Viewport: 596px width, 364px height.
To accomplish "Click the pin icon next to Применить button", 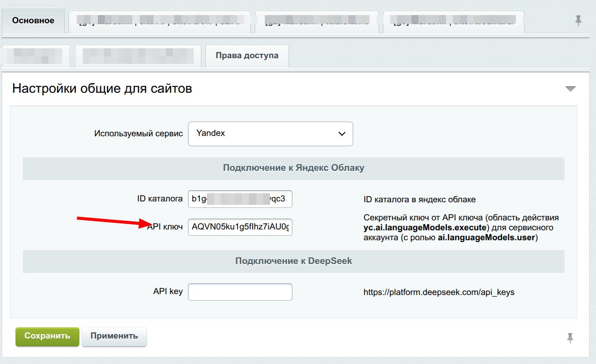I will (570, 338).
